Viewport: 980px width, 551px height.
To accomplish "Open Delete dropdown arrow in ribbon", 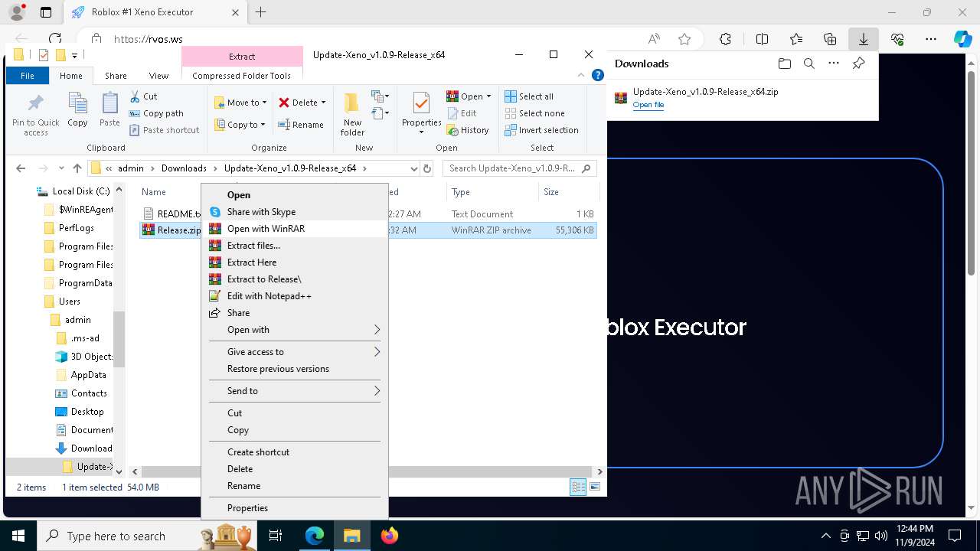I will pyautogui.click(x=323, y=103).
